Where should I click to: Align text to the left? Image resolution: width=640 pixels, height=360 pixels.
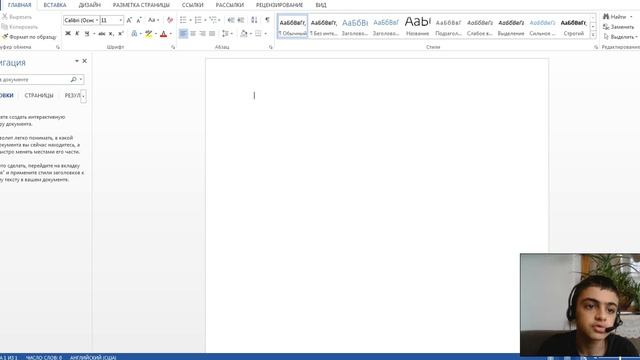pyautogui.click(x=183, y=33)
